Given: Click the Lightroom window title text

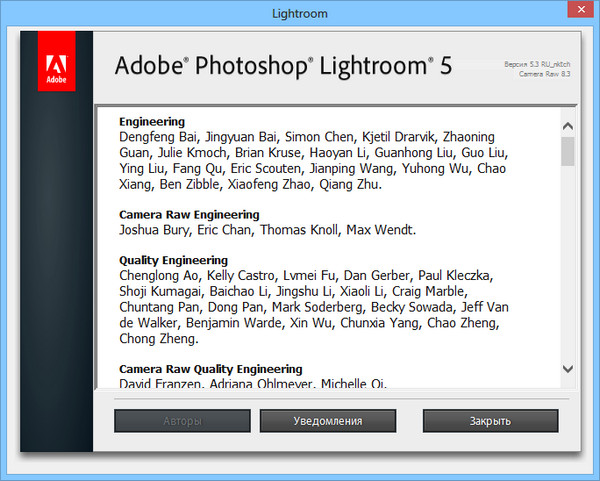Looking at the screenshot, I should coord(300,14).
